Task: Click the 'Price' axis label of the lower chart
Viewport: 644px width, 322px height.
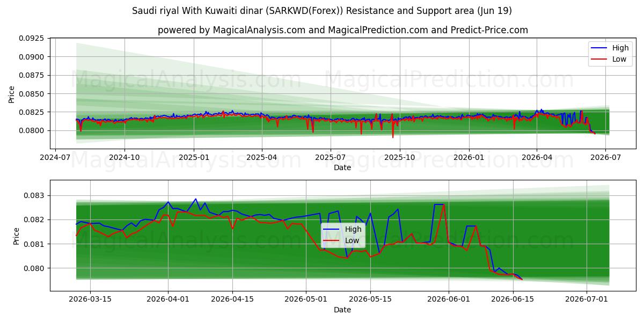Action: [x=16, y=236]
